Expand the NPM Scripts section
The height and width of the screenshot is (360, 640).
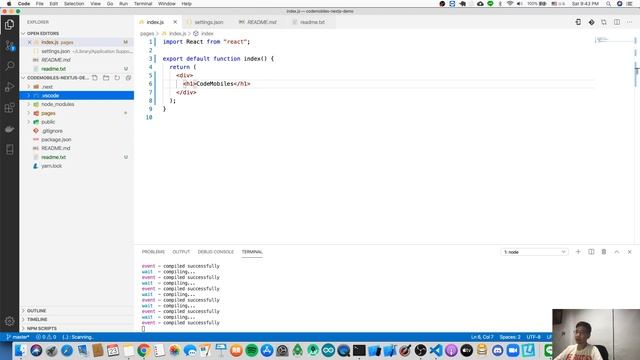pos(77,328)
